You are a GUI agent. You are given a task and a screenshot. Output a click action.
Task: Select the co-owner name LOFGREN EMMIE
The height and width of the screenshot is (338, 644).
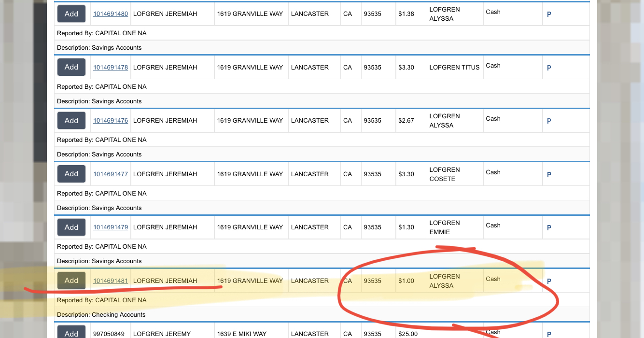pyautogui.click(x=445, y=227)
